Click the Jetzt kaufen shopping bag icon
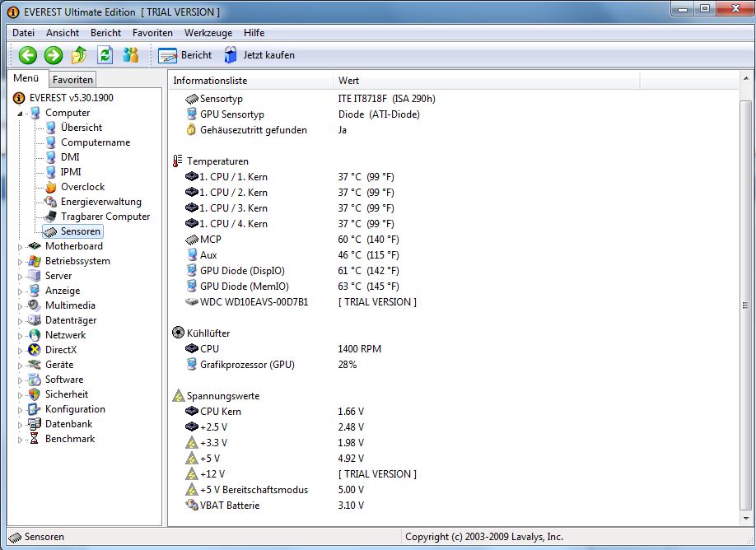This screenshot has width=756, height=550. click(x=231, y=55)
